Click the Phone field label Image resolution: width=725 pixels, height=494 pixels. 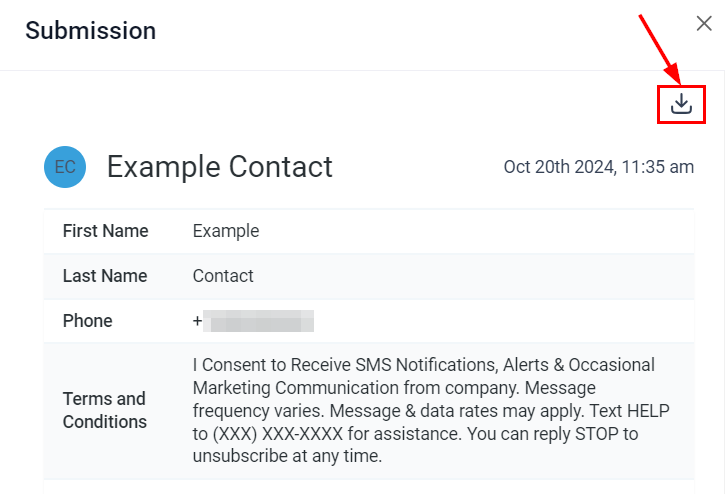click(x=88, y=321)
